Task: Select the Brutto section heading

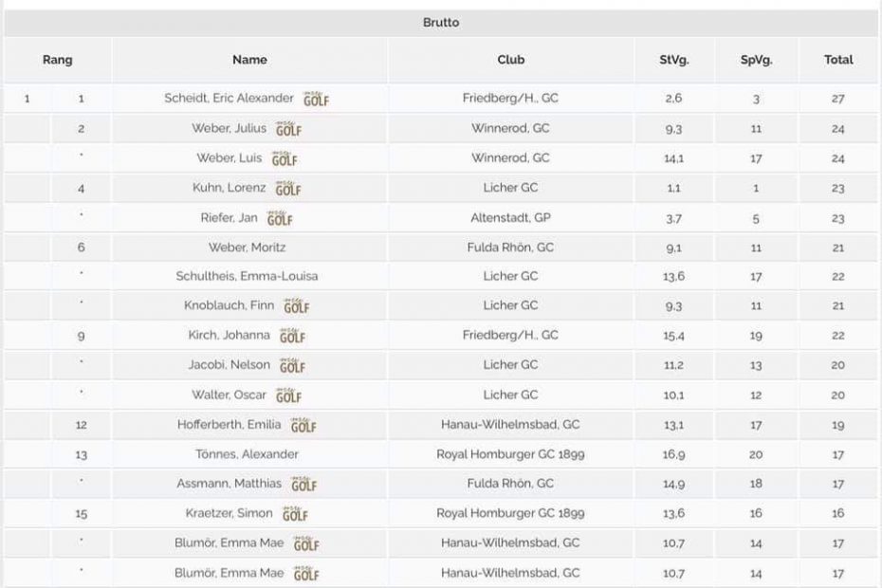Action: tap(441, 23)
